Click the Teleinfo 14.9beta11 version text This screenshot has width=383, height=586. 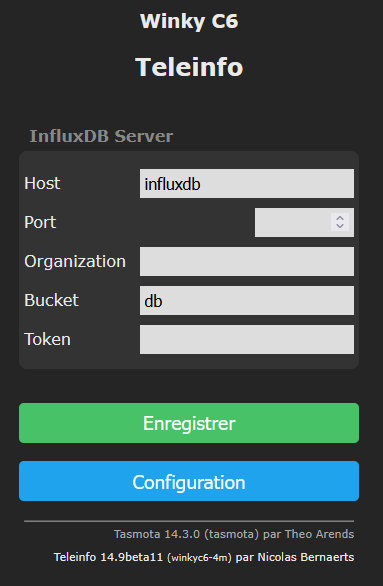pyautogui.click(x=108, y=557)
